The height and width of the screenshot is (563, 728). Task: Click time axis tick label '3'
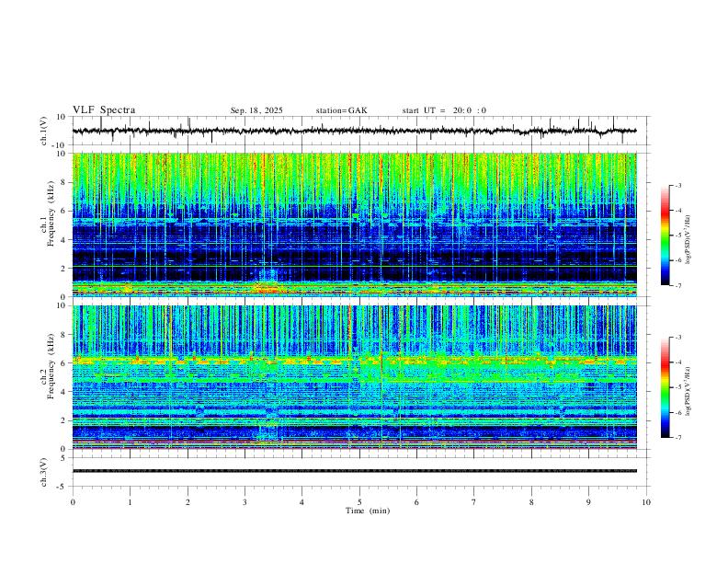[x=245, y=502]
